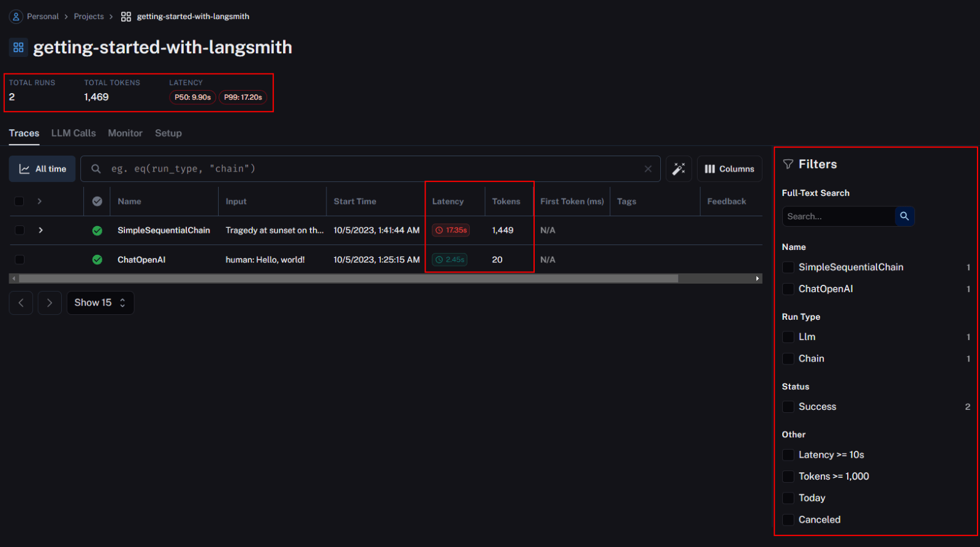980x547 pixels.
Task: Click scrollbar right arrow of table
Action: pyautogui.click(x=758, y=279)
